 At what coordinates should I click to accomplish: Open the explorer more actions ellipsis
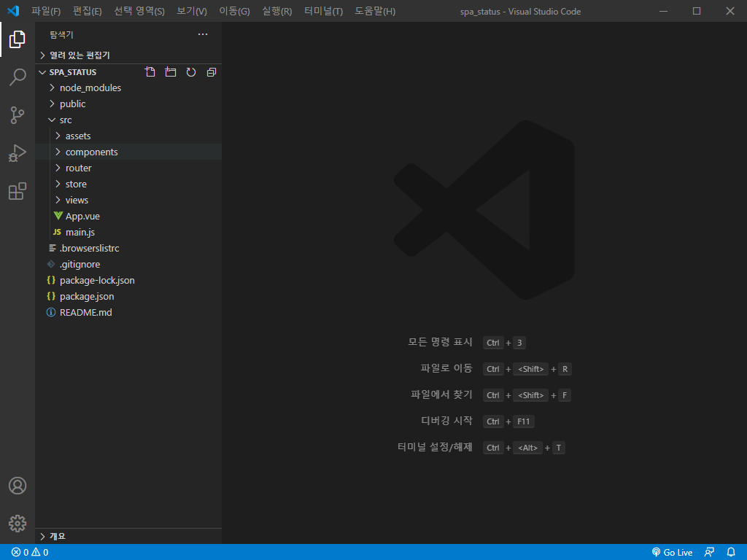[203, 34]
